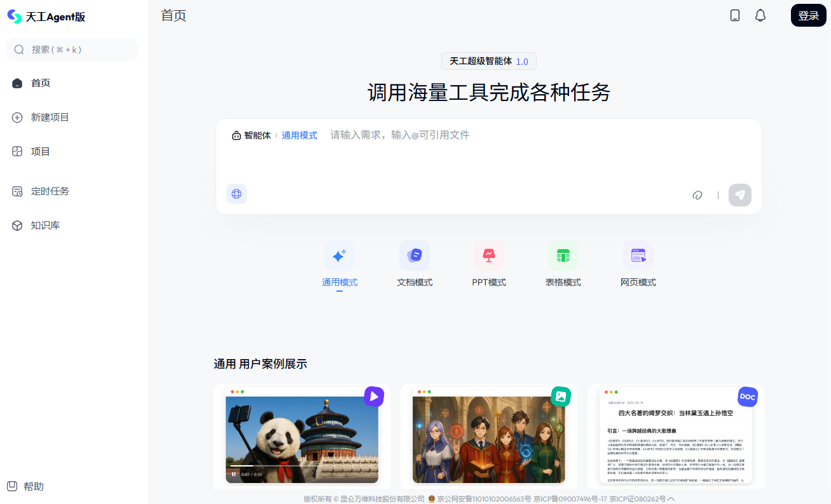Viewport: 831px width, 504px height.
Task: Open the 项目 section from sidebar
Action: pos(39,151)
